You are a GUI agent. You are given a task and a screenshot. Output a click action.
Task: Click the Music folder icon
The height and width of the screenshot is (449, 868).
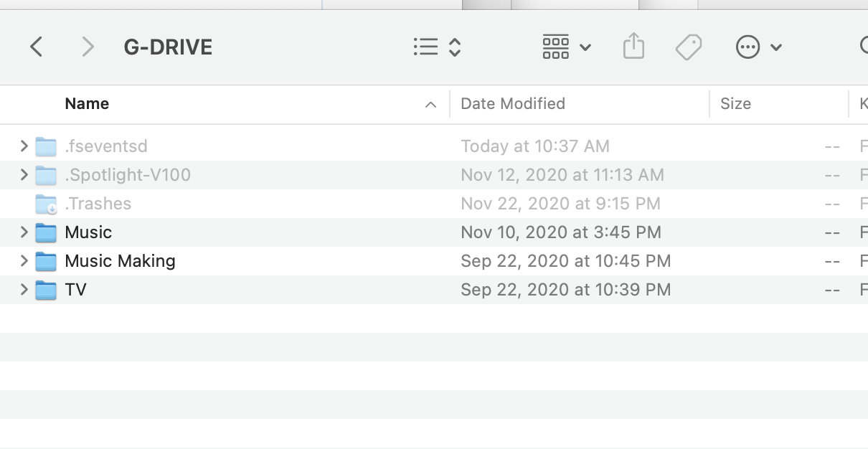(45, 232)
